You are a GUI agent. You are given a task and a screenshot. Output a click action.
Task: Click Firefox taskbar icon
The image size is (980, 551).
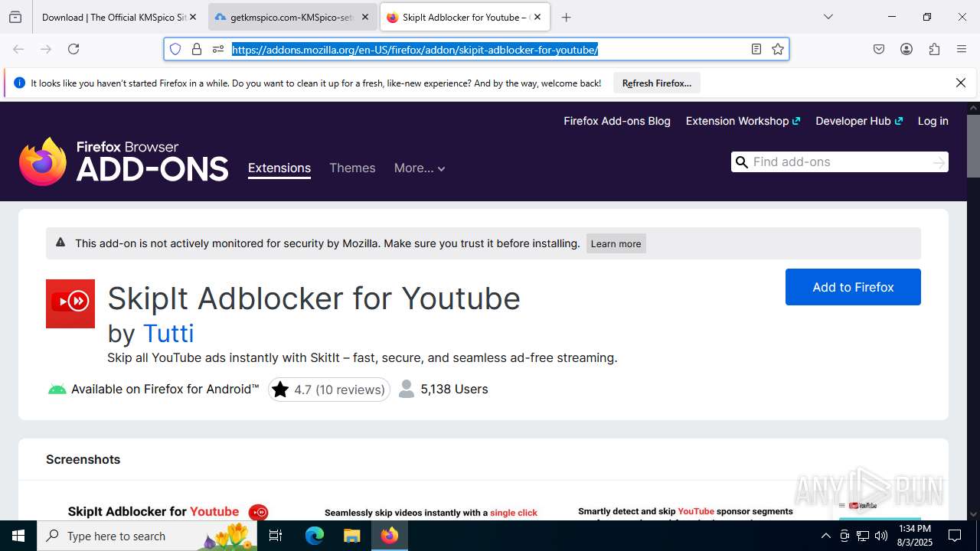(389, 536)
